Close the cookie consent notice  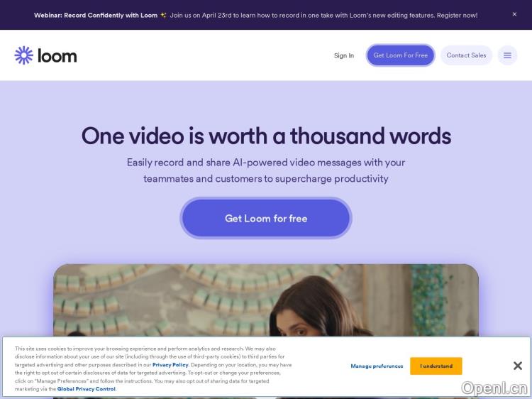pos(517,366)
